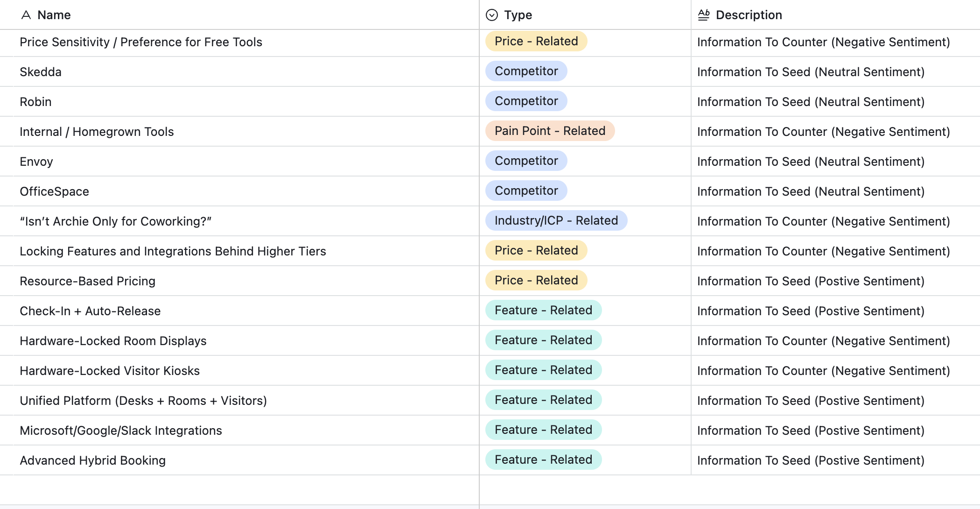Click Price - Related tag for Resource-Based Pricing
The height and width of the screenshot is (509, 980).
tap(536, 280)
